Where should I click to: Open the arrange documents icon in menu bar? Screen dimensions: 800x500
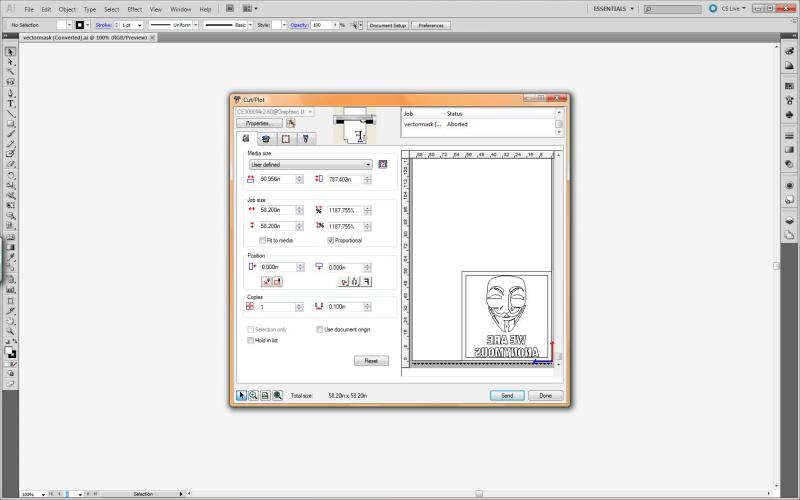click(x=249, y=9)
